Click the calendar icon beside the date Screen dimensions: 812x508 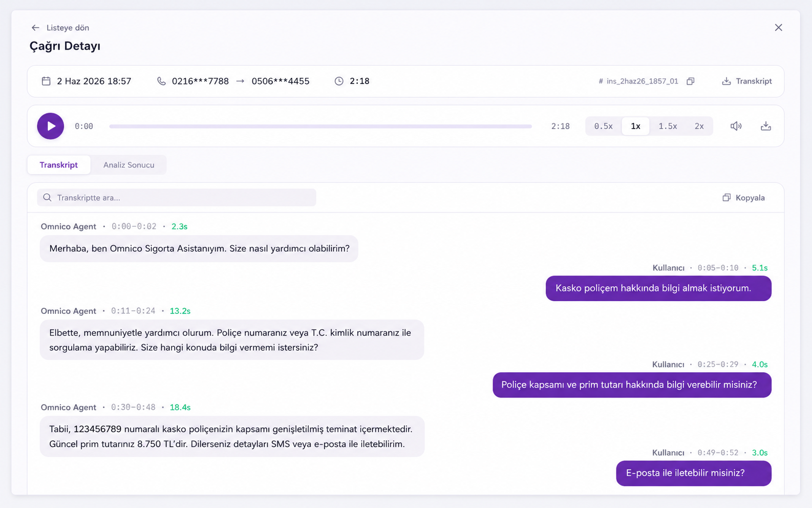(46, 81)
